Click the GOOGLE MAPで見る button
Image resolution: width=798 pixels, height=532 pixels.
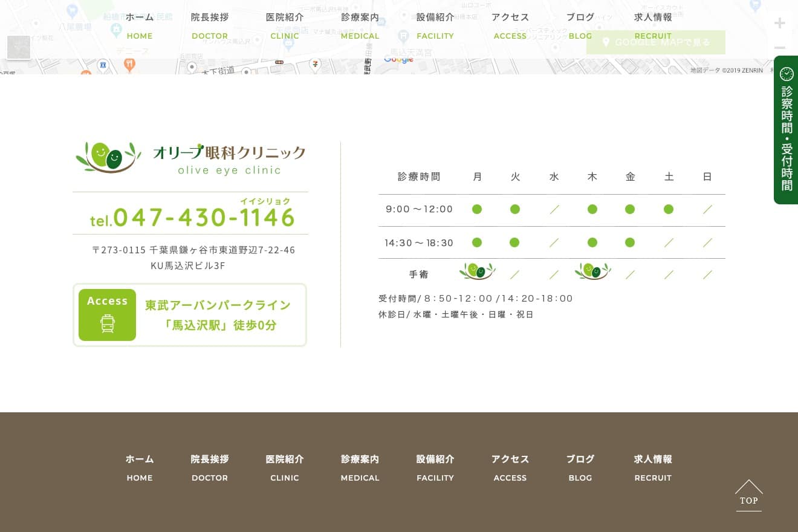pos(656,42)
